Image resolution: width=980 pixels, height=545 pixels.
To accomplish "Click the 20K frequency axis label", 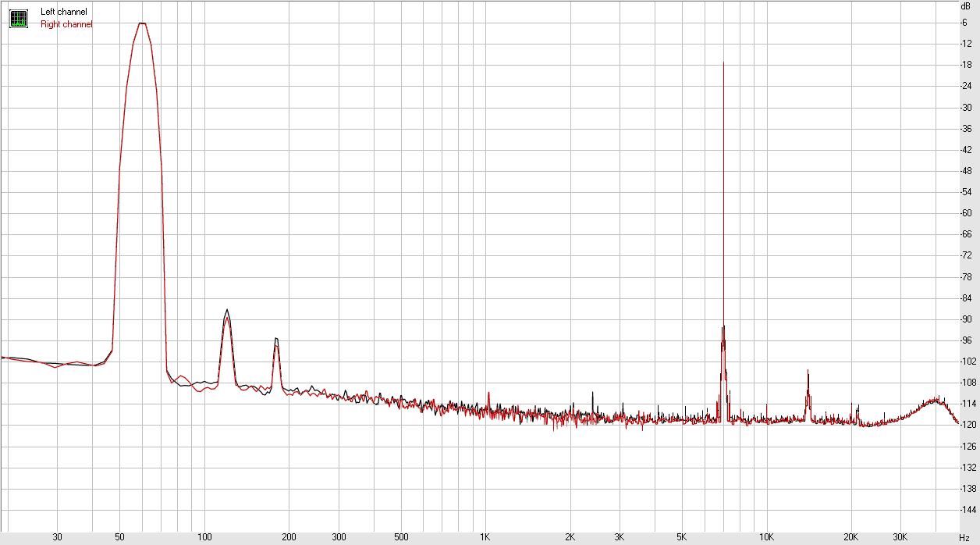I will [x=850, y=537].
